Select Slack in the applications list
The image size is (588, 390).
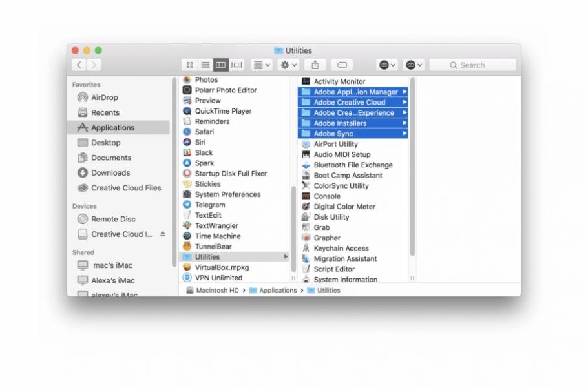(x=235, y=153)
